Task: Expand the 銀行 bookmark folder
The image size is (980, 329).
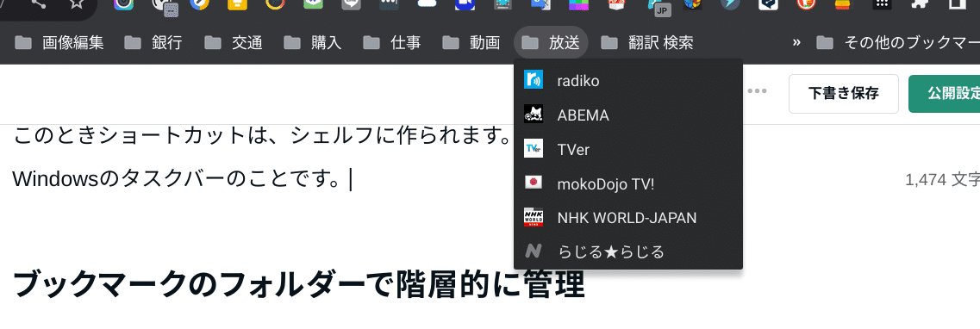Action: [x=153, y=42]
